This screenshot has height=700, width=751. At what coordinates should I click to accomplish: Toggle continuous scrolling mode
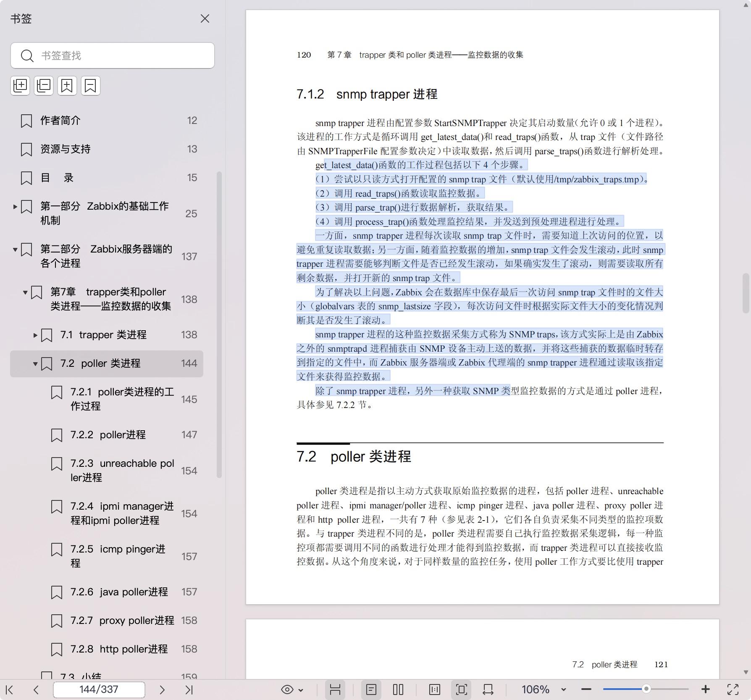tap(335, 689)
